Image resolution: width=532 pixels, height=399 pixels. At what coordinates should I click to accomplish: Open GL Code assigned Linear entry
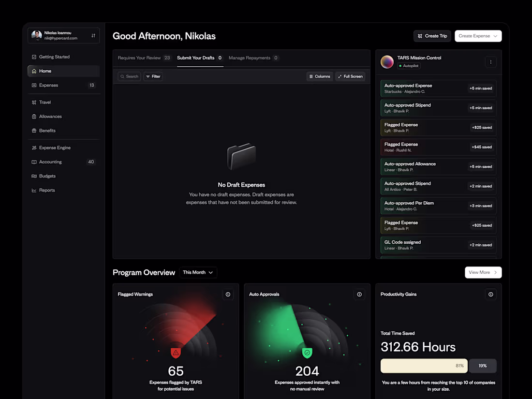click(438, 245)
